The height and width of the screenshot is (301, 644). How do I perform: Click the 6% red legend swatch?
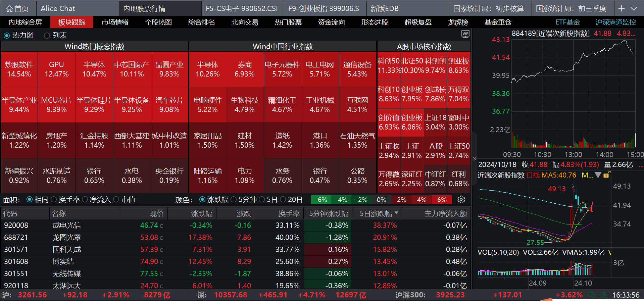pyautogui.click(x=442, y=200)
